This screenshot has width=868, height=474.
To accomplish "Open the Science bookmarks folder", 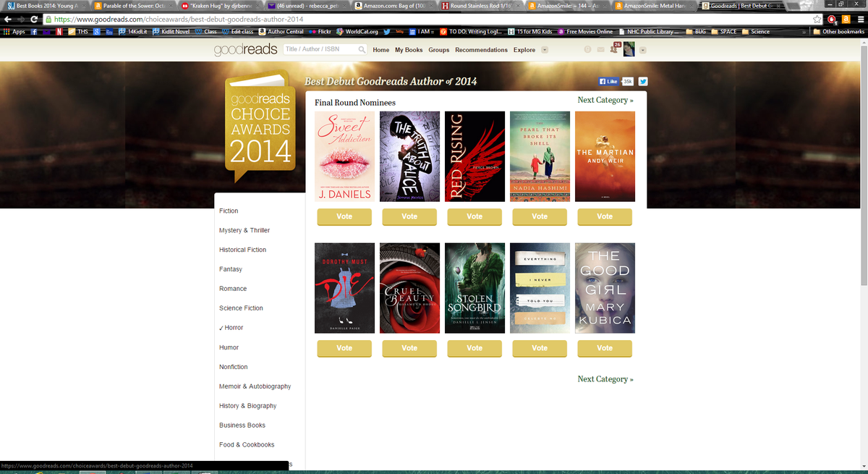I will tap(756, 32).
